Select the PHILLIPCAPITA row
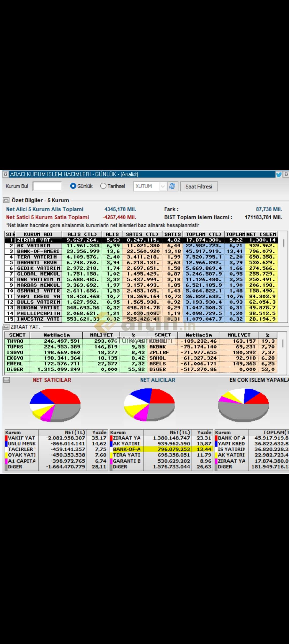Image resolution: width=289 pixels, height=644 pixels. [x=141, y=313]
